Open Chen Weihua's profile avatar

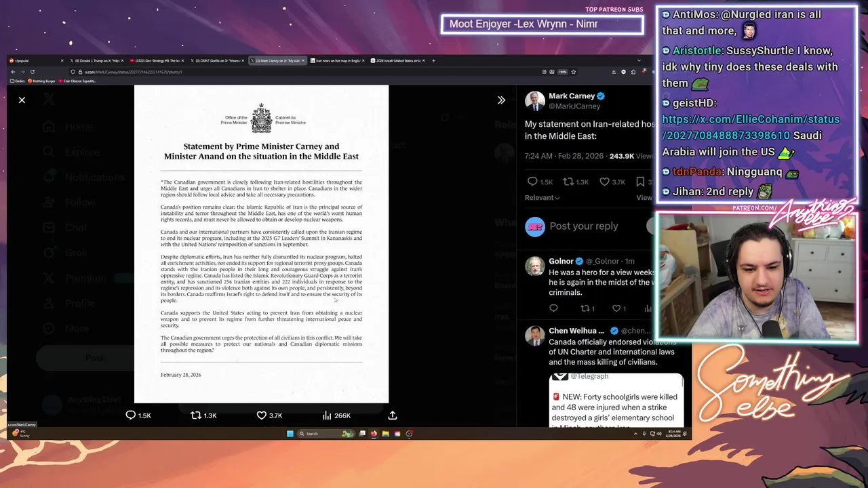(534, 336)
